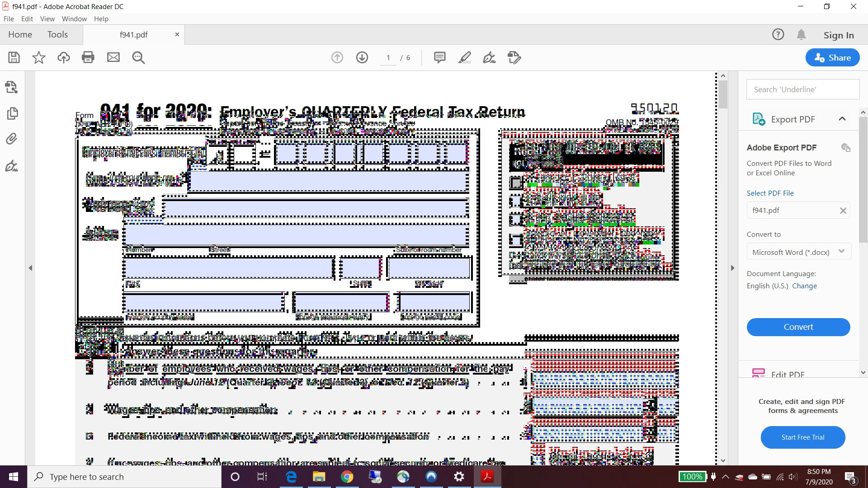Check the second quarter checkbox on form
Screen dimensions: 868x488
click(516, 201)
